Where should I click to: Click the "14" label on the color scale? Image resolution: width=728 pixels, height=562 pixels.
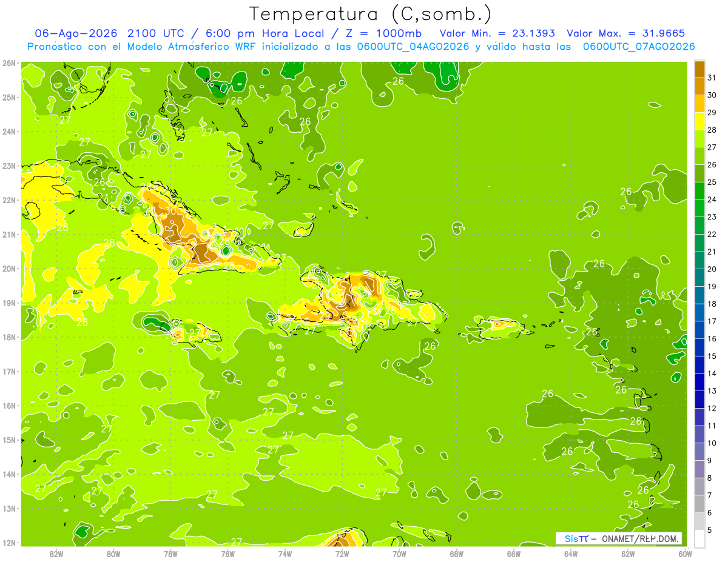click(712, 373)
